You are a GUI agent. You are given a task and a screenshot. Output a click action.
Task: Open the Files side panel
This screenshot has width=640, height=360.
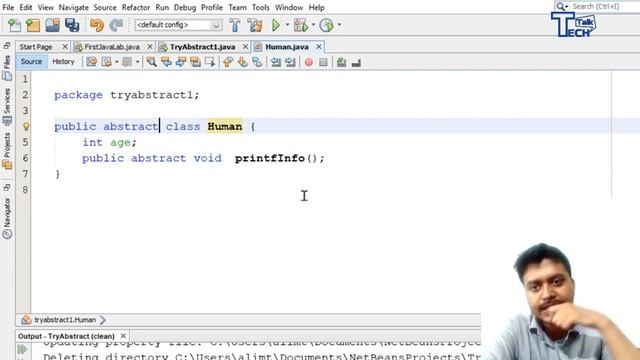(x=7, y=68)
